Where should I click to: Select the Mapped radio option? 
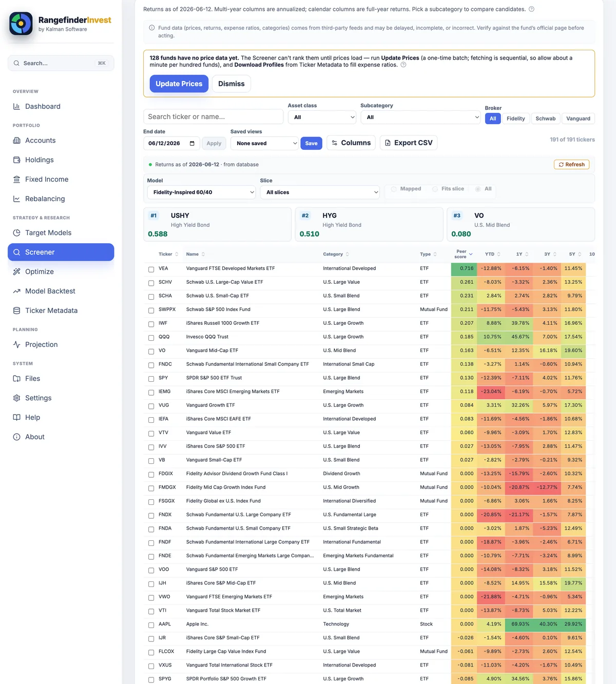(x=394, y=189)
